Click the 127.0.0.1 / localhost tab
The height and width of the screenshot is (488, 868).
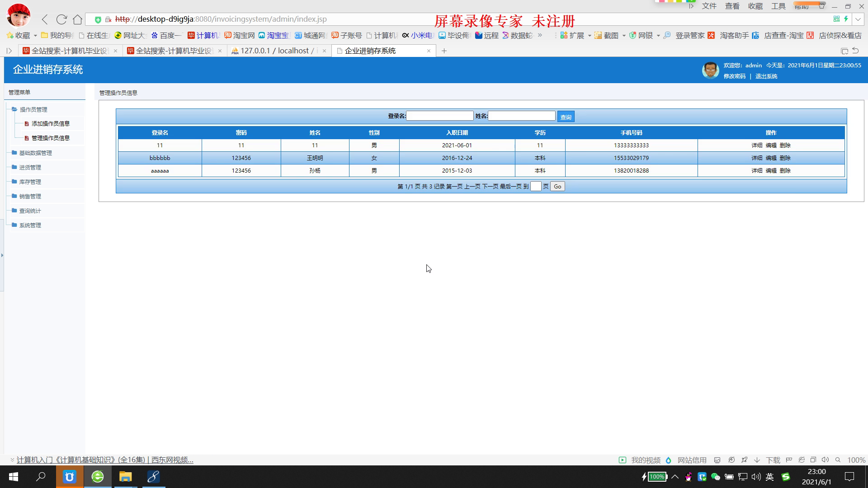pos(279,51)
